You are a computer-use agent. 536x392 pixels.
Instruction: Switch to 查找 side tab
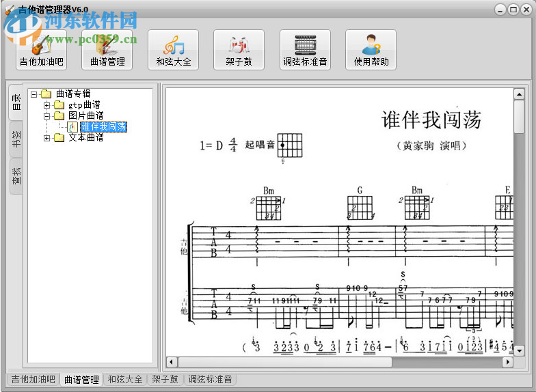(x=16, y=176)
